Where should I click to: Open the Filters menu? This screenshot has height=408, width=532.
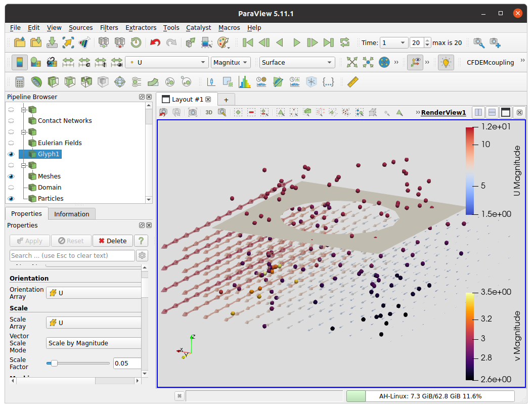pyautogui.click(x=109, y=27)
